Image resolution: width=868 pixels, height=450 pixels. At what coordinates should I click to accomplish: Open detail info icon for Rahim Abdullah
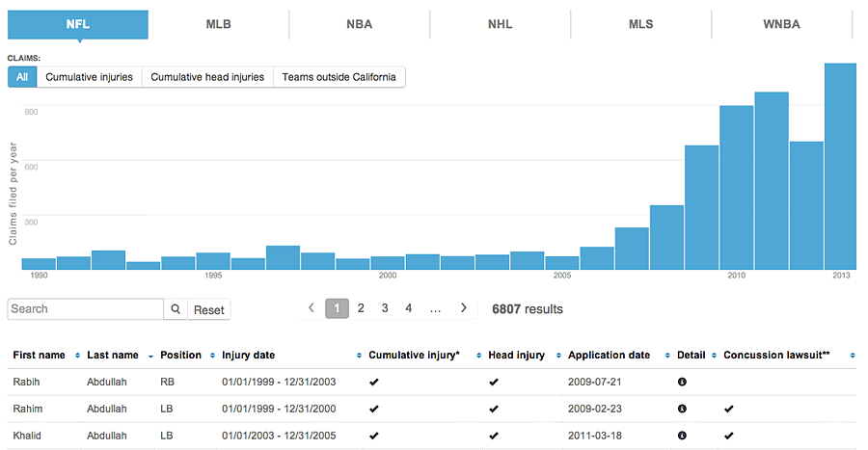682,409
